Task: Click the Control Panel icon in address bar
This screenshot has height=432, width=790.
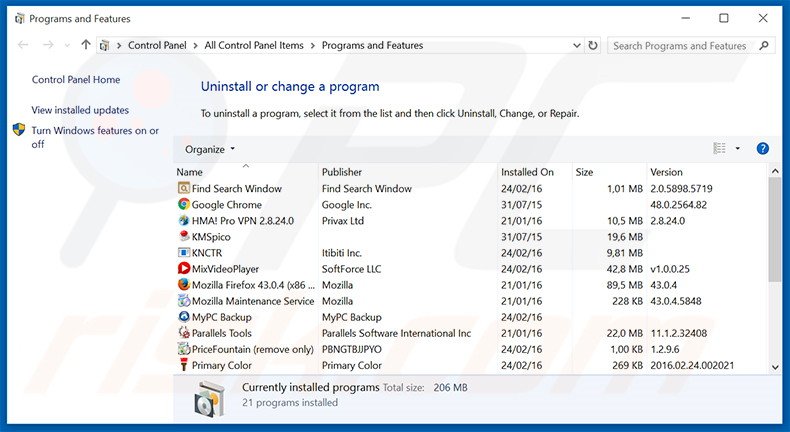Action: coord(104,45)
